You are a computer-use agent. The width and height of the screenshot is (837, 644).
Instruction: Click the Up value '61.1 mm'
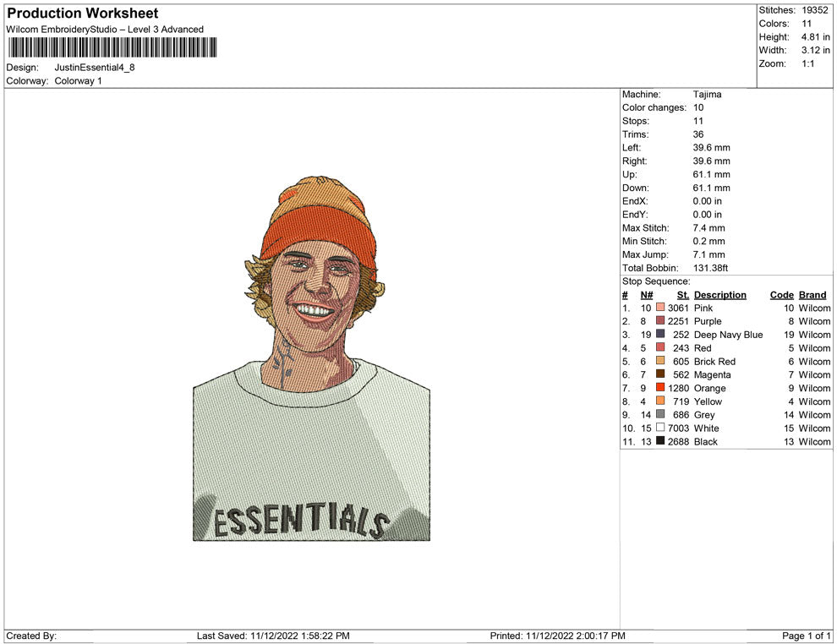point(712,174)
